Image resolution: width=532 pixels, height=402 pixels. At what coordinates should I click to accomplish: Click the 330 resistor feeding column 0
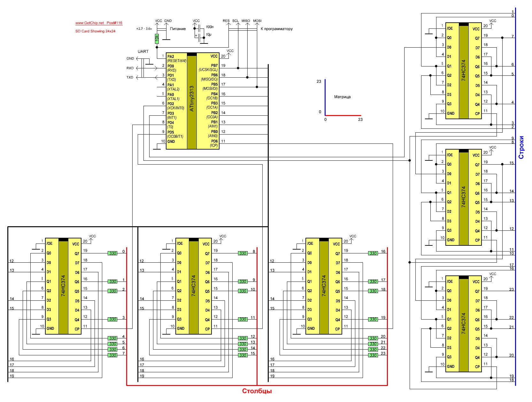pos(113,253)
